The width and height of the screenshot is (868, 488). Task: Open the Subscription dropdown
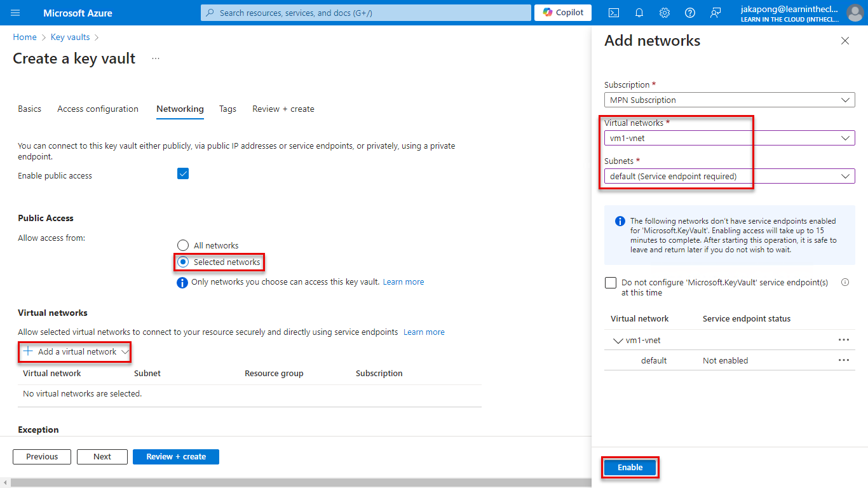click(x=729, y=100)
